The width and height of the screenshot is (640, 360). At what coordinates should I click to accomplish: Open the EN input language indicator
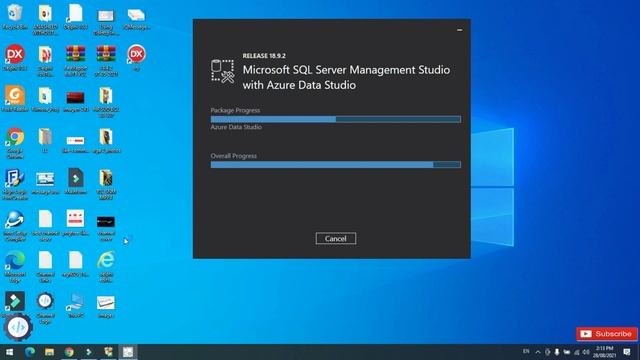click(526, 351)
